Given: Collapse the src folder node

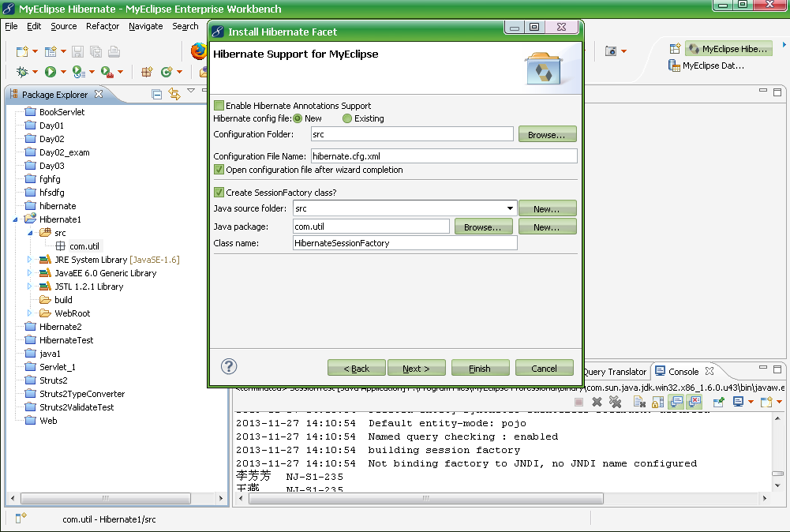Looking at the screenshot, I should pos(30,233).
